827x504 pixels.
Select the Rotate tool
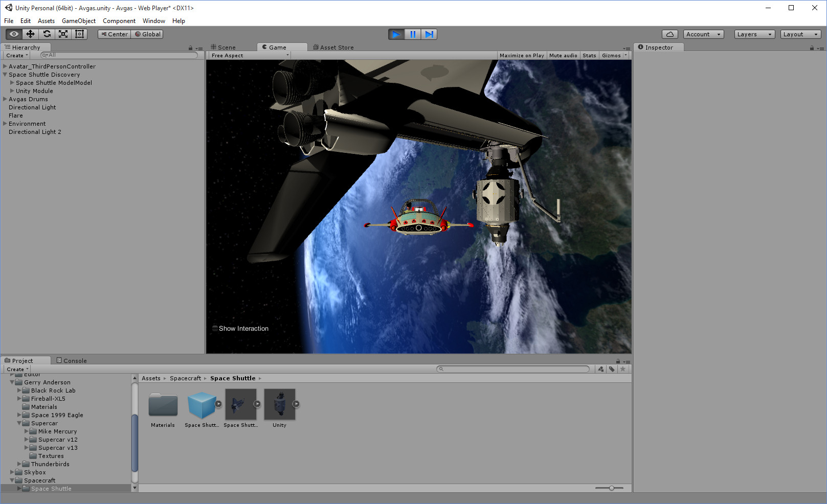click(x=47, y=34)
